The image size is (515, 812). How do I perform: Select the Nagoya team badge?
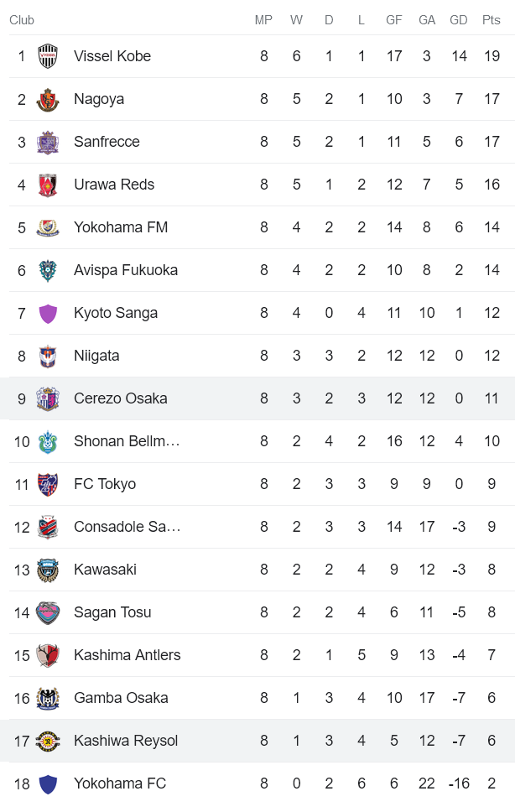click(x=49, y=99)
